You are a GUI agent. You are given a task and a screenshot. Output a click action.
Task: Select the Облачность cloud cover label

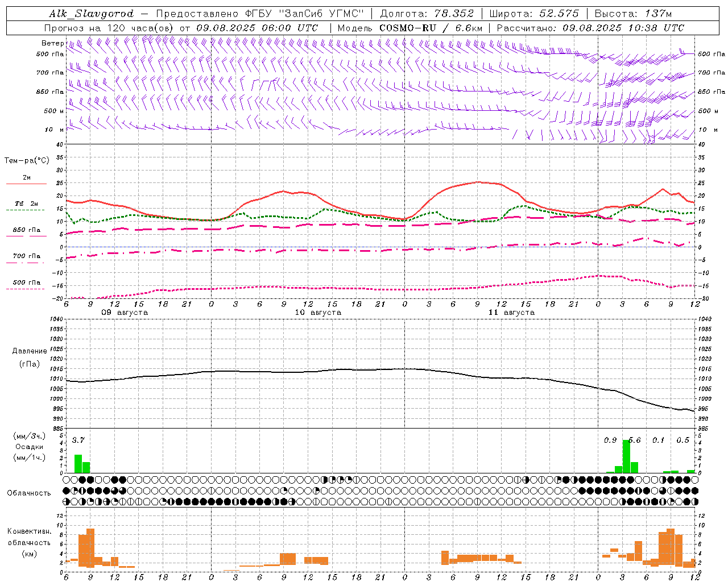[29, 493]
